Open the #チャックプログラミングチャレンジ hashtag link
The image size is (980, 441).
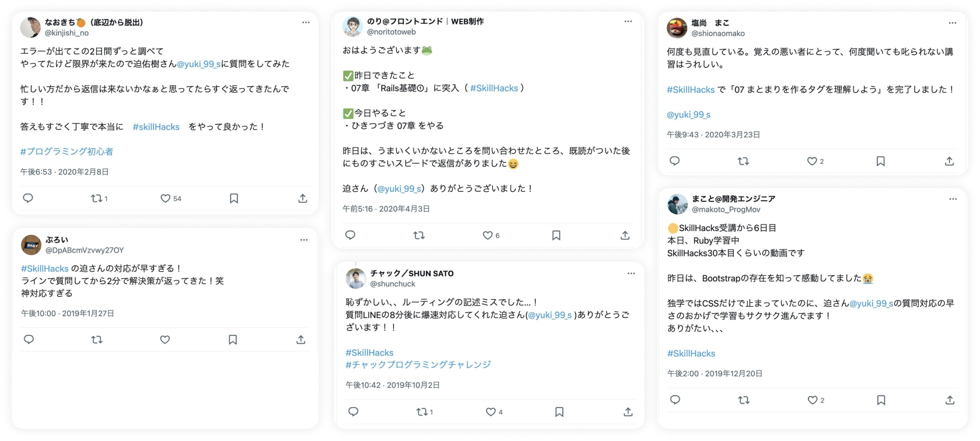418,365
